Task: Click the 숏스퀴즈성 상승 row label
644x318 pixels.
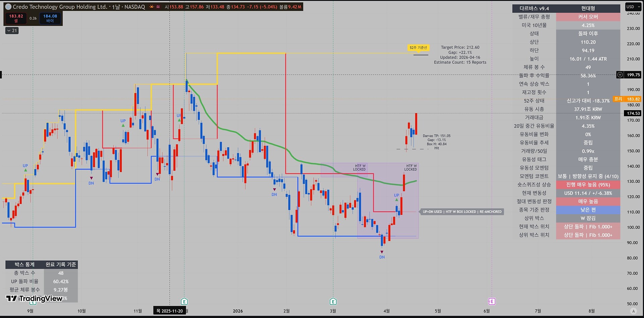Action: (534, 185)
